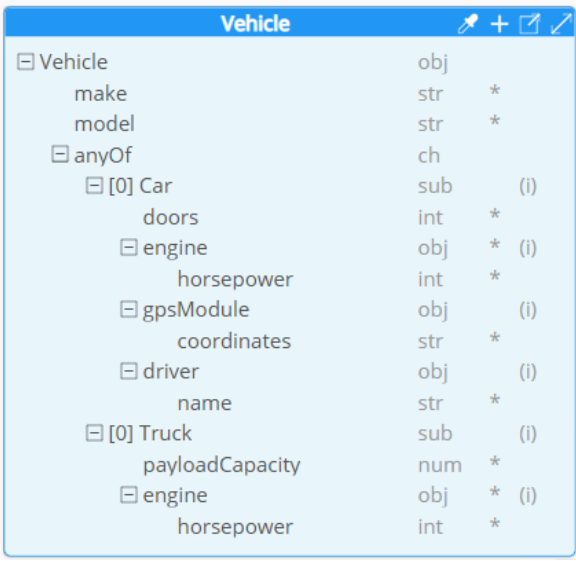Click the (i) info icon for Truck

point(528,434)
